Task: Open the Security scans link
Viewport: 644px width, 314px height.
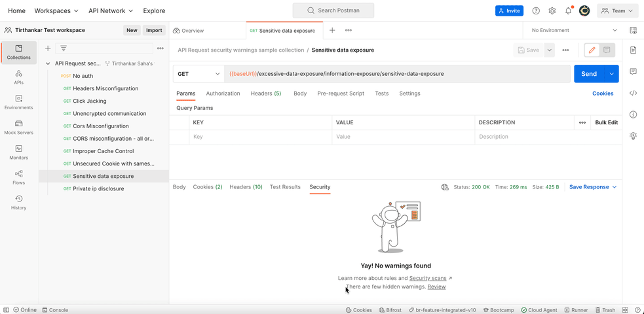Action: [428, 278]
